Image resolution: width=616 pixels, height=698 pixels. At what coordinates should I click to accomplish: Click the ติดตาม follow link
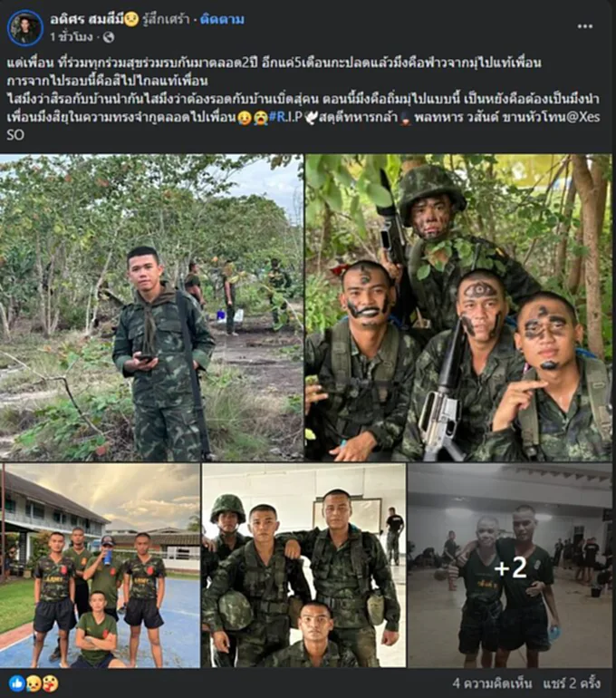222,20
